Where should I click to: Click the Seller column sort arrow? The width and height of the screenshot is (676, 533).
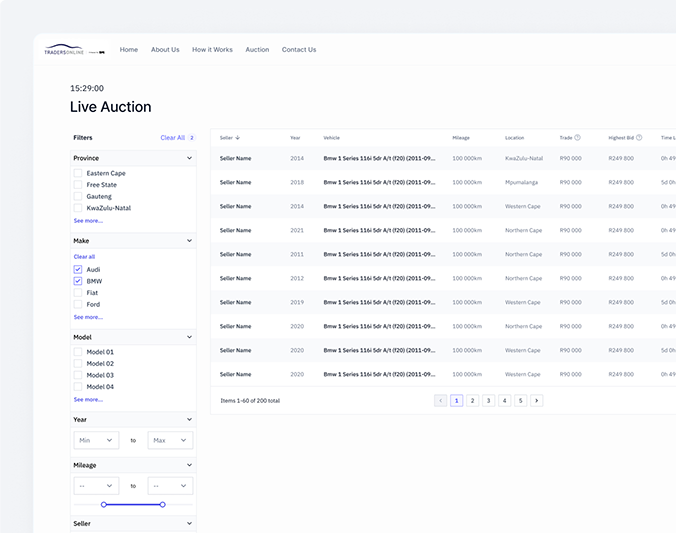238,138
